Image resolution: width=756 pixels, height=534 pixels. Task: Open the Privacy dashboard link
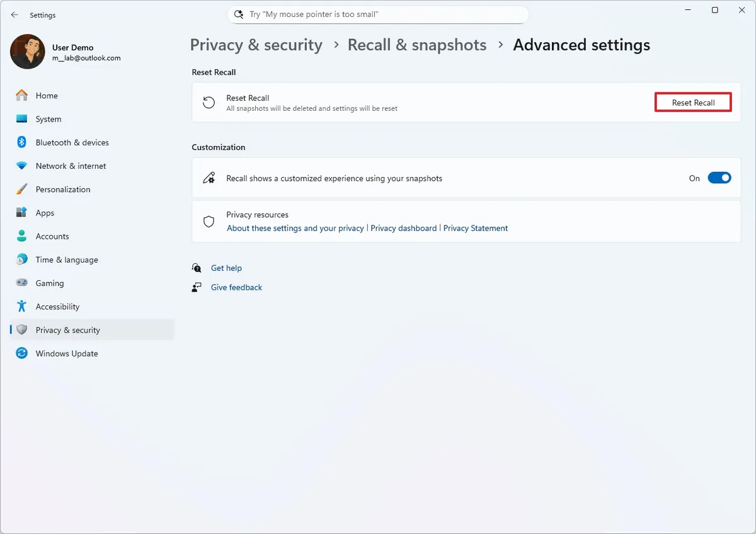pyautogui.click(x=404, y=228)
